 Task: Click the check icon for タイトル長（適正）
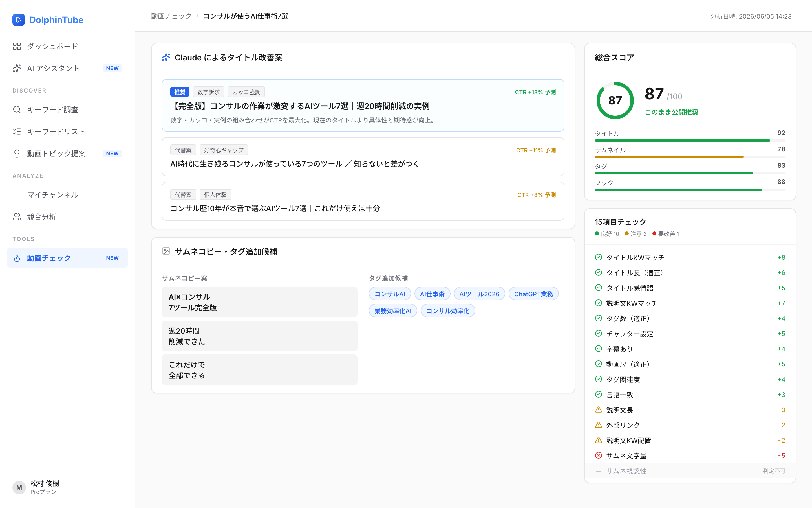pyautogui.click(x=599, y=272)
